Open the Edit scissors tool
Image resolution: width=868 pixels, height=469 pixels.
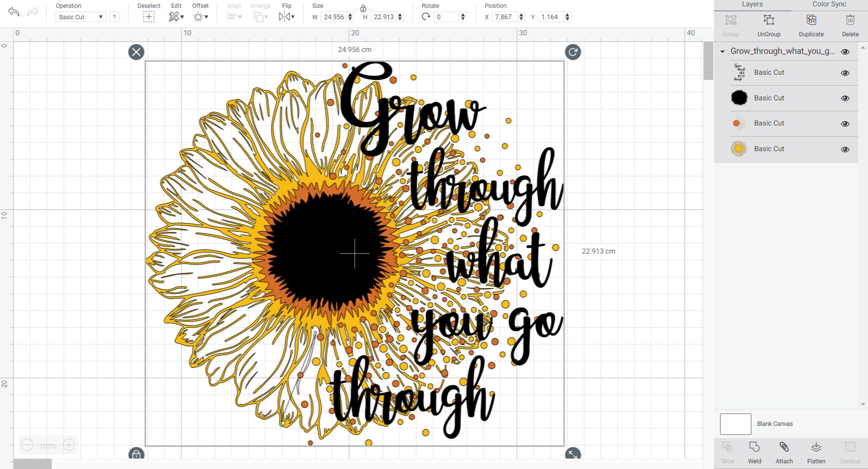click(173, 17)
